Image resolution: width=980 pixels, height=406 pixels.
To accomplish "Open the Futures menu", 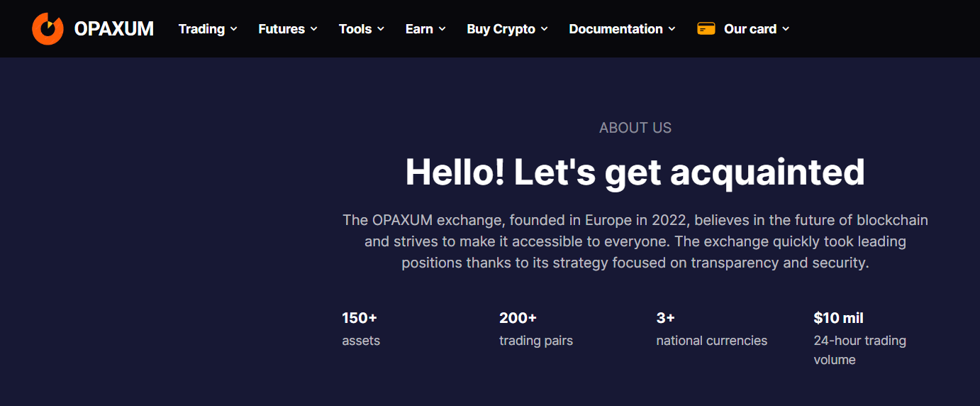I will [x=288, y=29].
